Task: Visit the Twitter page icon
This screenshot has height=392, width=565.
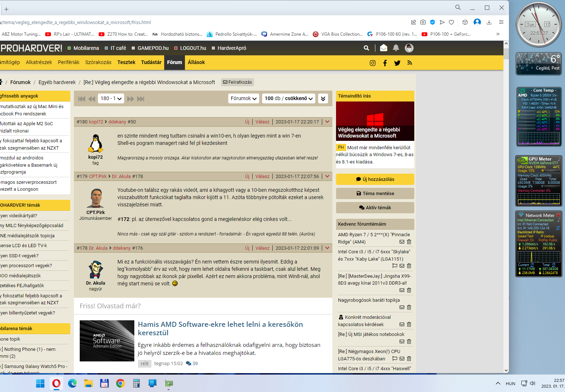Action: point(397,63)
